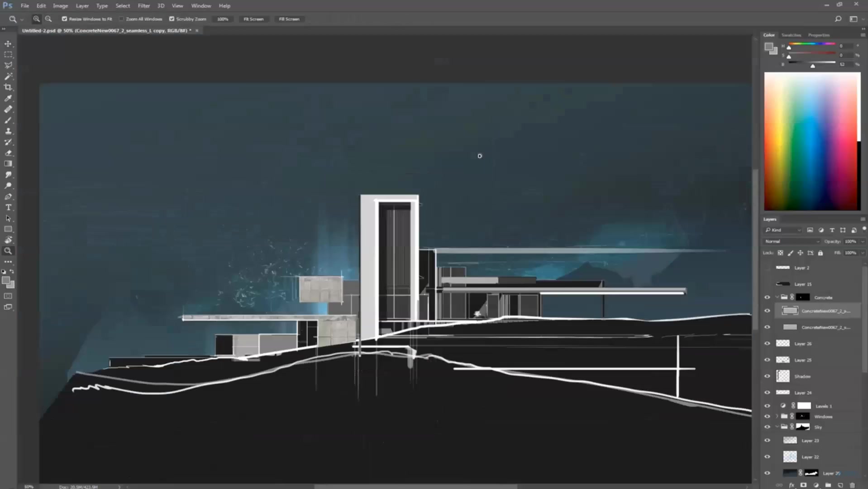Collapse the Concrete layer group
The width and height of the screenshot is (868, 489).
(777, 297)
